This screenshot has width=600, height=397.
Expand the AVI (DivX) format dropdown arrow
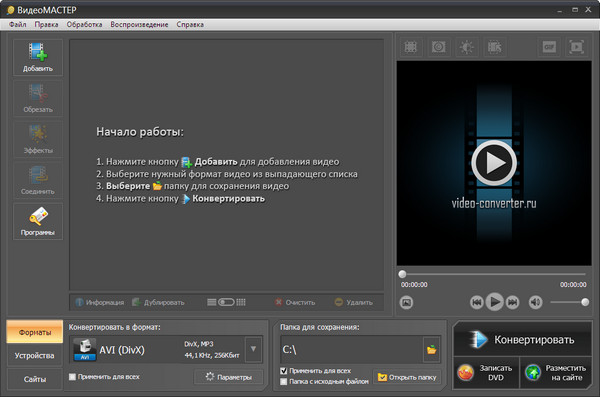click(x=253, y=349)
